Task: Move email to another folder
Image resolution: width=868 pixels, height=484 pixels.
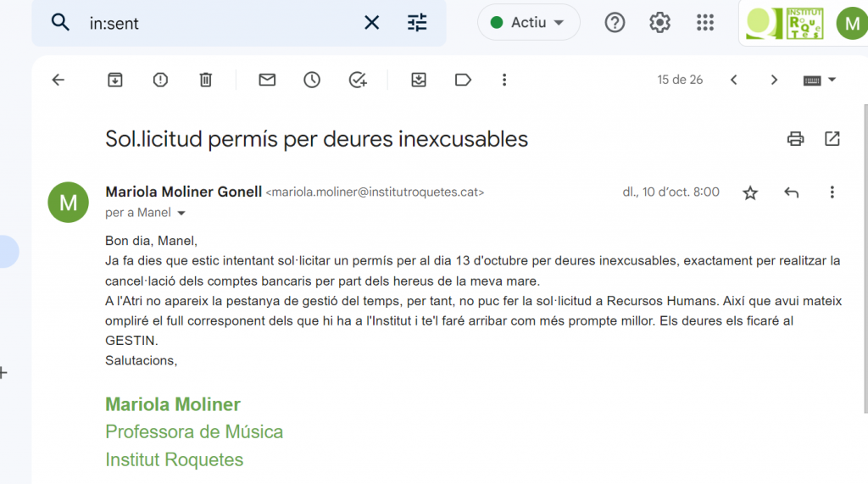Action: coord(418,80)
